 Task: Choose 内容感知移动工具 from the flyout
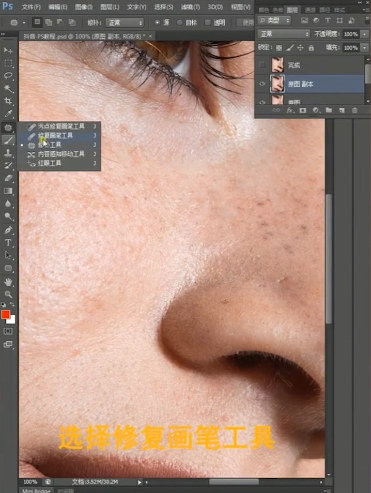pos(59,154)
